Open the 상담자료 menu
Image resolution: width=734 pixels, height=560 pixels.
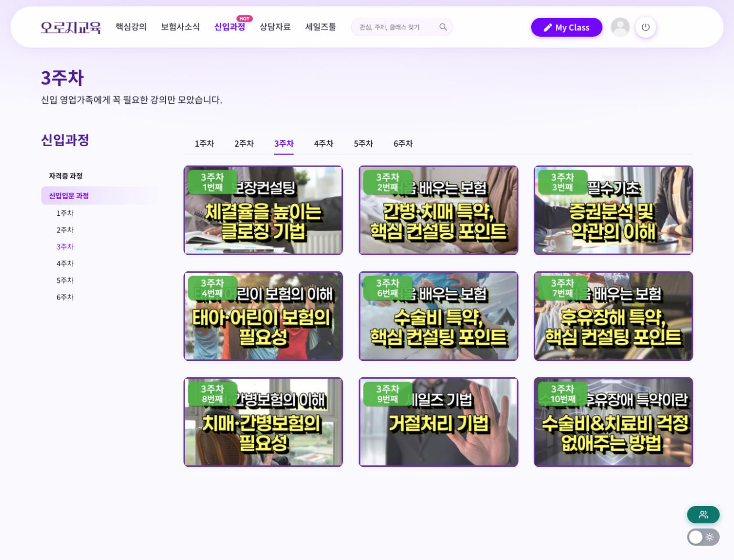pos(275,27)
